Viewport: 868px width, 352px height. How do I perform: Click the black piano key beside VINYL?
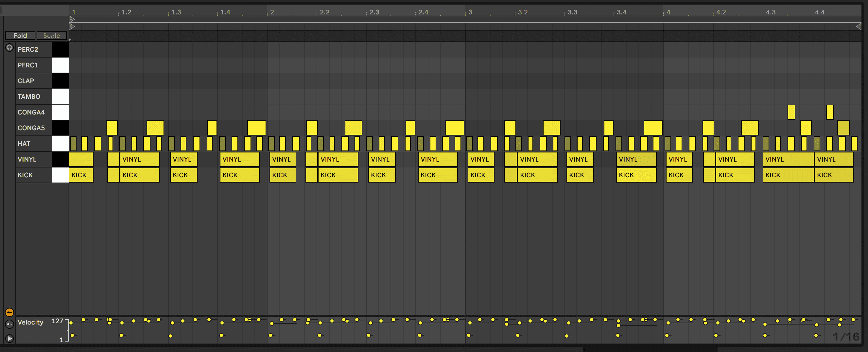(x=60, y=159)
